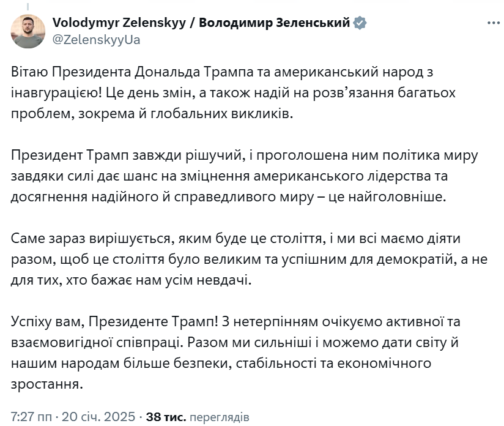Click the "38 тис." view count
Viewport: 504px width, 426px height.
(x=165, y=417)
